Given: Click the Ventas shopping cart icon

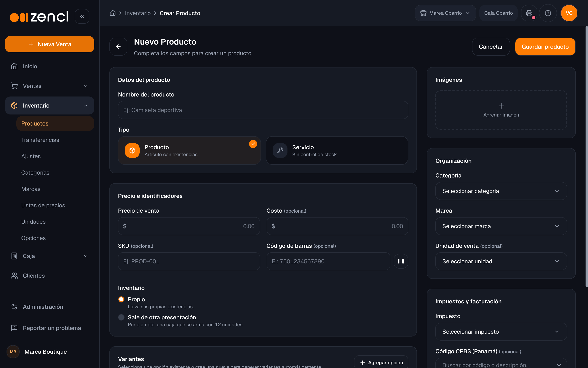Looking at the screenshot, I should [x=14, y=86].
